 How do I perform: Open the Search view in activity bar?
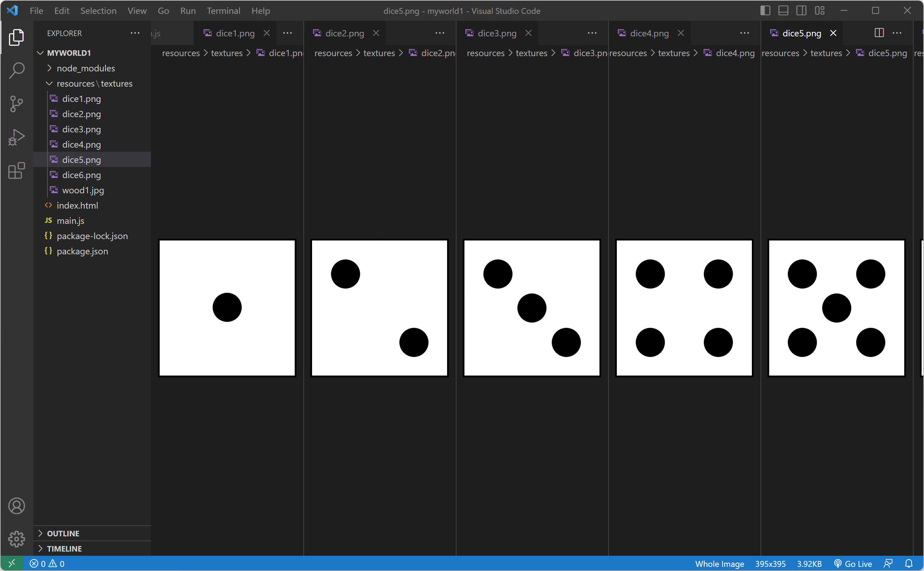click(x=17, y=71)
